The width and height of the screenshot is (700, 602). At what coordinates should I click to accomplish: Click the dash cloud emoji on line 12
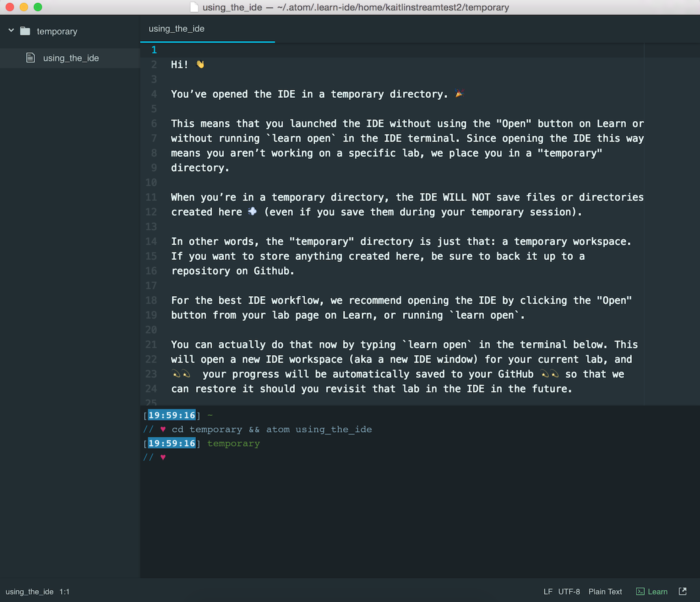[252, 211]
